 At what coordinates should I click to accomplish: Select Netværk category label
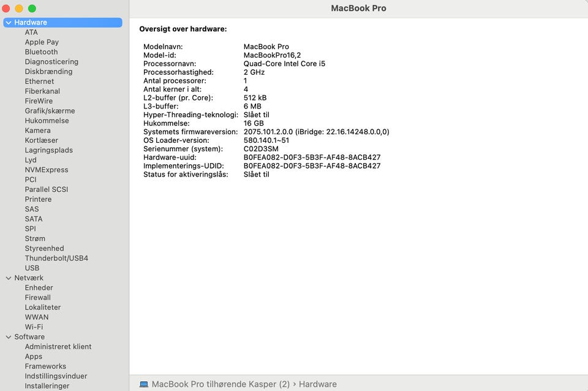pyautogui.click(x=29, y=278)
